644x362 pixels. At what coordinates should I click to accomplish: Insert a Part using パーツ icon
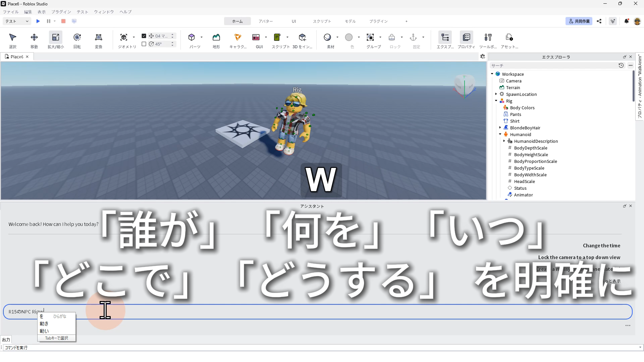tap(192, 38)
